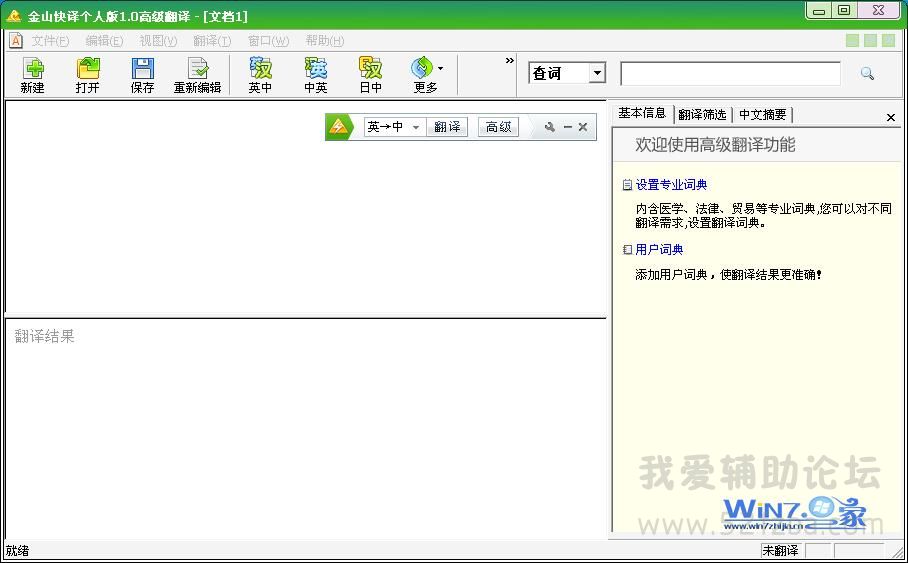
Task: Close the floating translation bar
Action: [x=583, y=127]
